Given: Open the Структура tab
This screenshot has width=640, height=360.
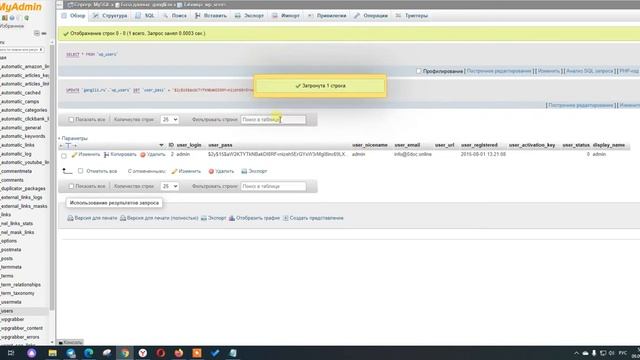Looking at the screenshot, I should coord(110,16).
